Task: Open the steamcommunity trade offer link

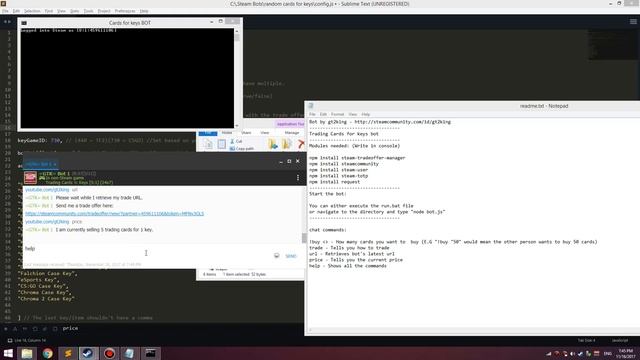Action: tap(114, 214)
